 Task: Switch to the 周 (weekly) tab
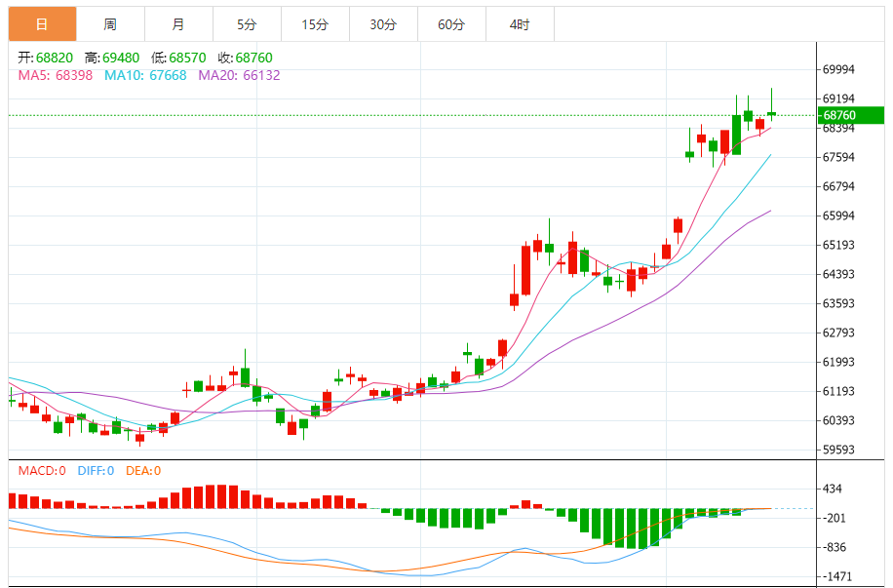click(x=110, y=24)
